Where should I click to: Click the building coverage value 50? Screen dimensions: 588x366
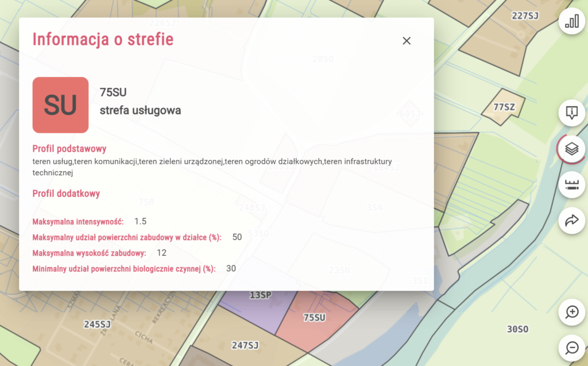tap(237, 237)
